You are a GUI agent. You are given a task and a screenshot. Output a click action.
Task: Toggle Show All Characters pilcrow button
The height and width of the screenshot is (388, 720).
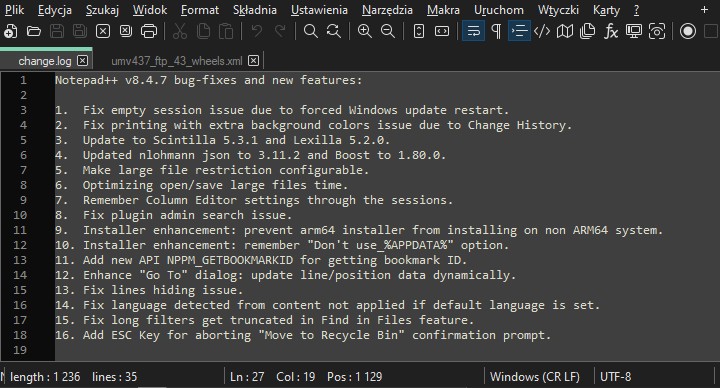click(496, 31)
